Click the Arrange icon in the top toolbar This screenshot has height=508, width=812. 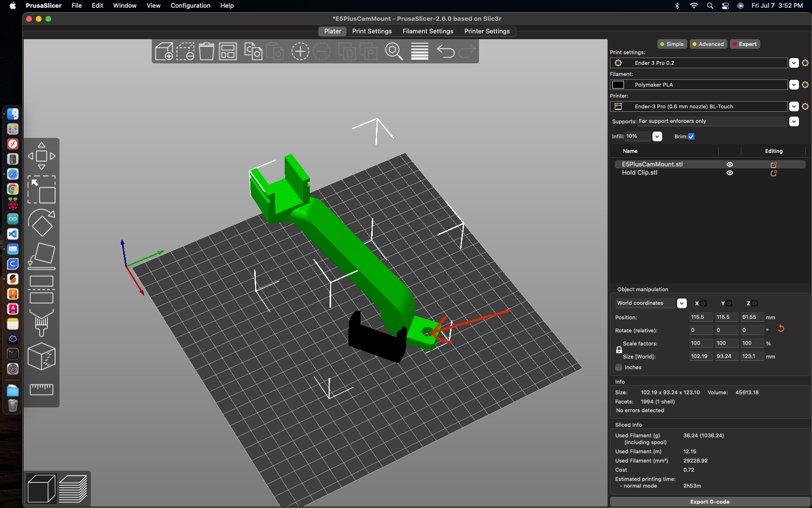228,51
